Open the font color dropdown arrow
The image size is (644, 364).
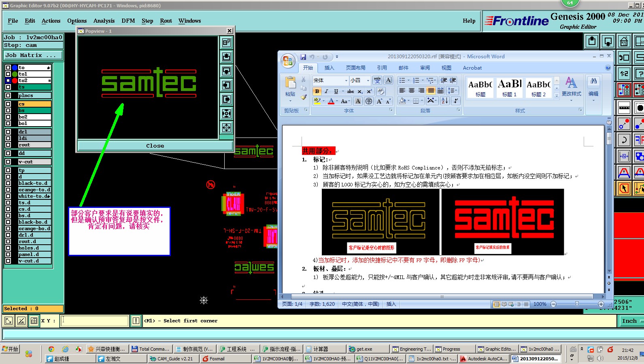(x=337, y=101)
